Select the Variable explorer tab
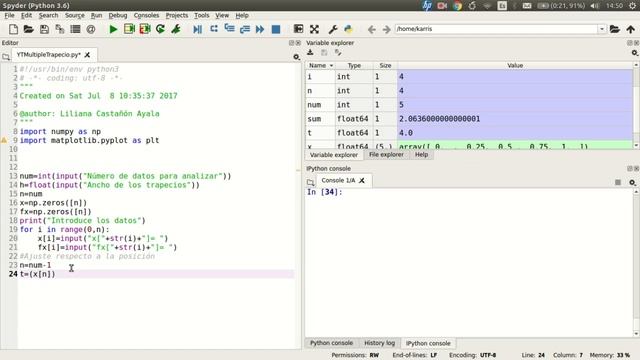The height and width of the screenshot is (360, 640). pos(334,155)
